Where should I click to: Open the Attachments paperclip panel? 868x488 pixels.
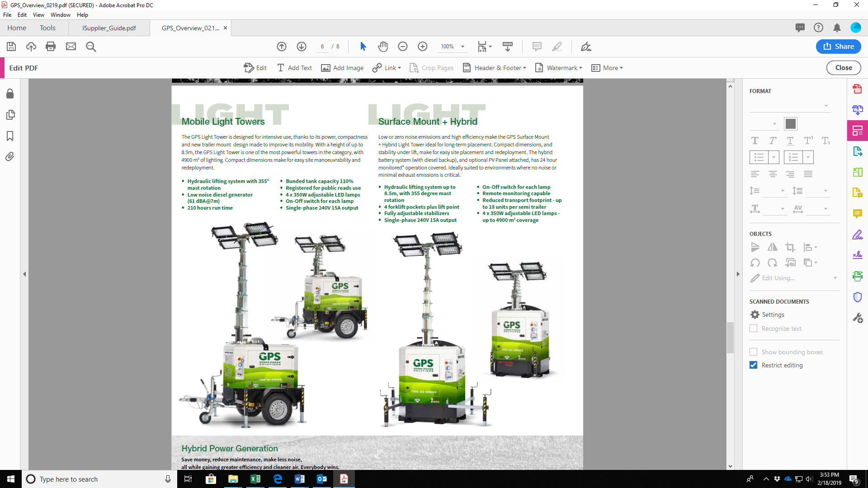point(10,157)
